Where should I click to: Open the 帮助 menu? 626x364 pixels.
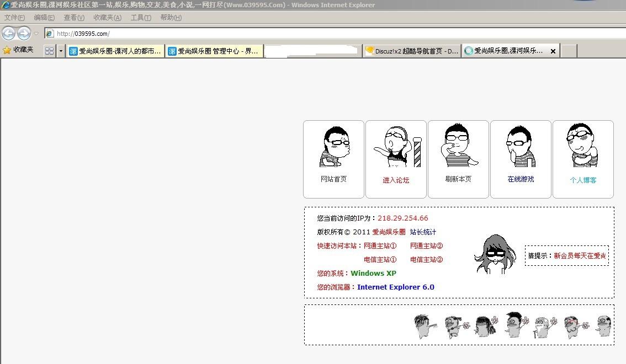click(171, 17)
